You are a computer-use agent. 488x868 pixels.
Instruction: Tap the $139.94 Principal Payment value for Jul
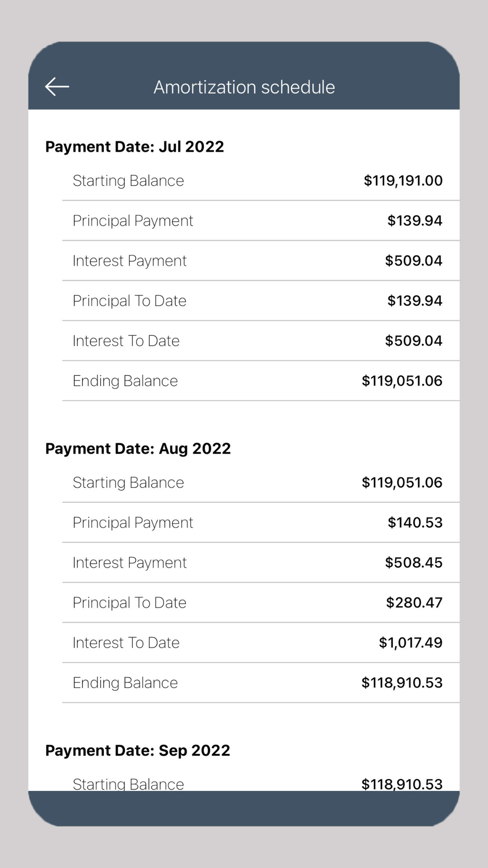pos(415,221)
